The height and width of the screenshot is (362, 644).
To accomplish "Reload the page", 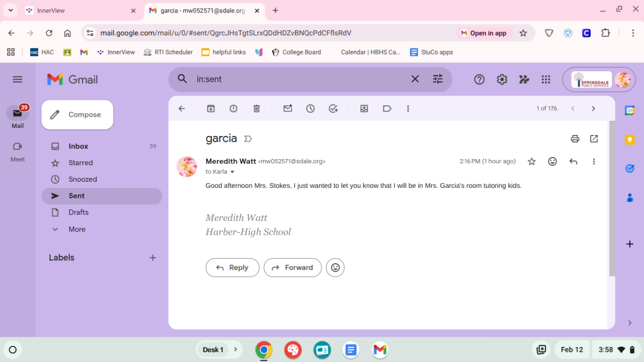I will tap(49, 33).
